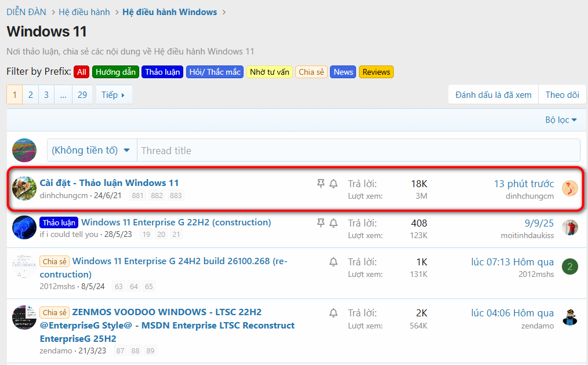Image resolution: width=588 pixels, height=365 pixels.
Task: Filter by the Chia sẻ prefix tag
Action: tap(311, 72)
